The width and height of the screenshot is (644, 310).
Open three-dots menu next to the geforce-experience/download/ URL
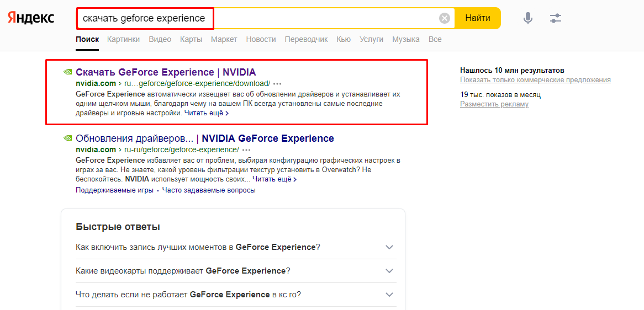pyautogui.click(x=277, y=84)
